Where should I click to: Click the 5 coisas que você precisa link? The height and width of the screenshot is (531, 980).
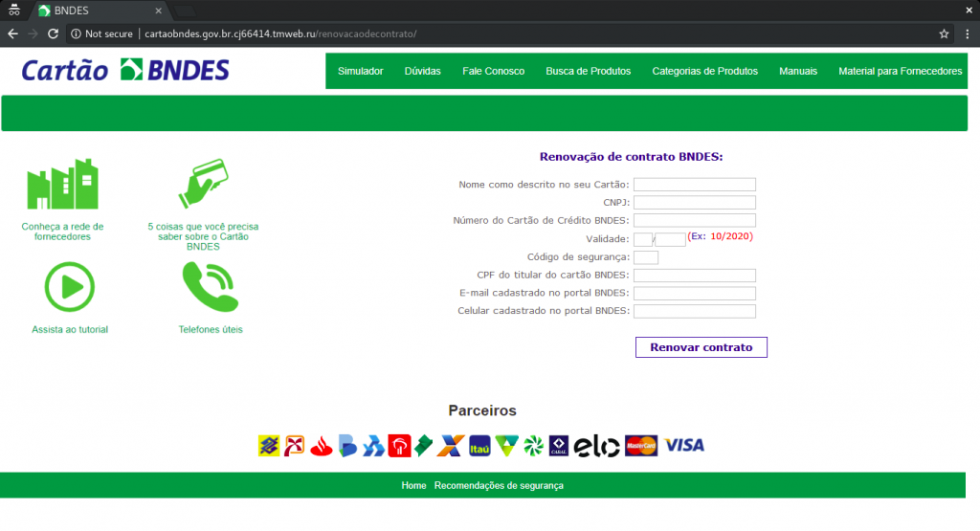[x=203, y=236]
